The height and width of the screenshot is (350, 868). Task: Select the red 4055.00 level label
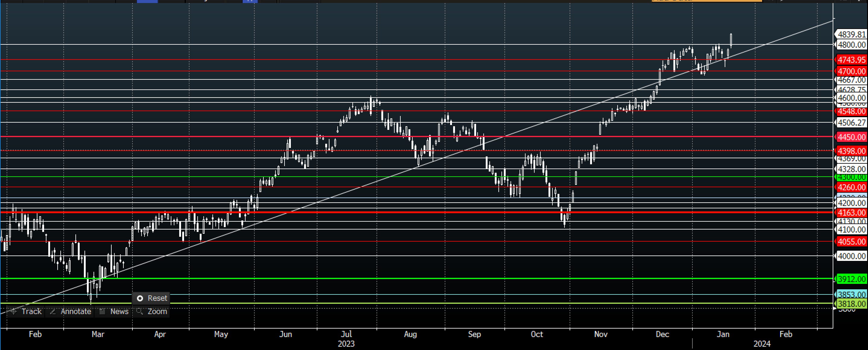tap(851, 241)
